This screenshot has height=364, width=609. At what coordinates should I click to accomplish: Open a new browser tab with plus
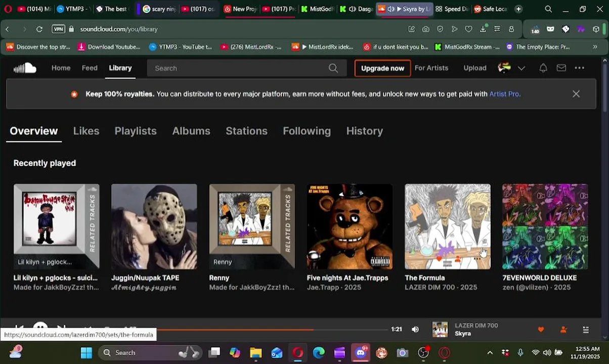518,9
